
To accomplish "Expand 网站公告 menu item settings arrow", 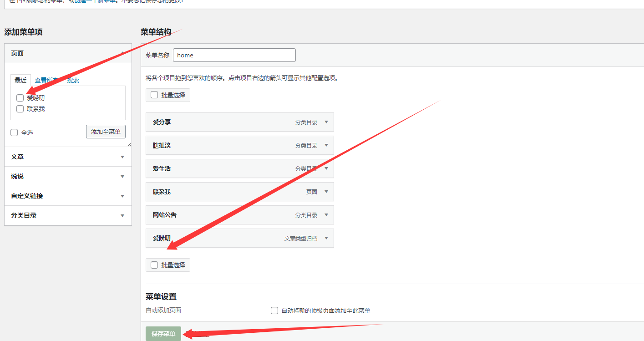I will coord(326,215).
